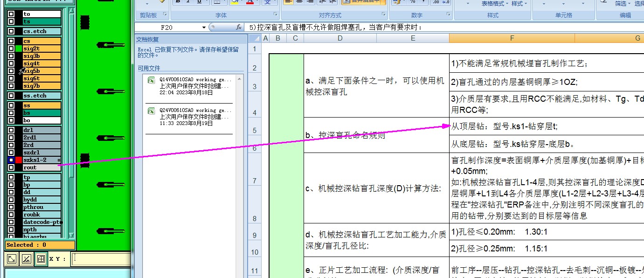Viewport: 644px width, 278px height.
Task: Click the red color swatch of szks1-2
Action: coord(19,160)
